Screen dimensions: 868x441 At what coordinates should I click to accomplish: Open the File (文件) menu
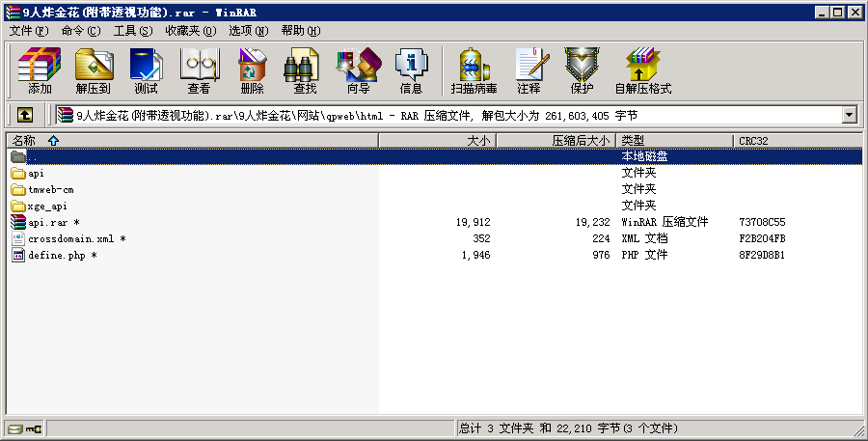[28, 31]
